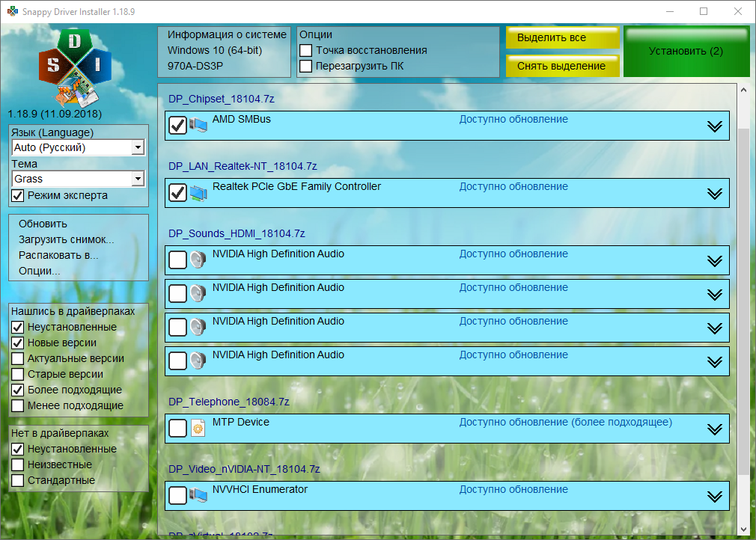Expand the Realtek PCIe GbE driver details
This screenshot has height=540, width=756.
(715, 194)
